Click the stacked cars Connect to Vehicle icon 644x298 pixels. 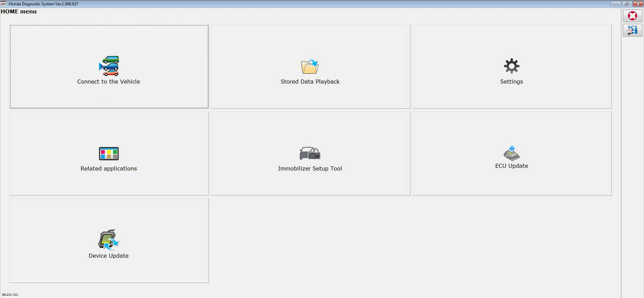(x=109, y=66)
